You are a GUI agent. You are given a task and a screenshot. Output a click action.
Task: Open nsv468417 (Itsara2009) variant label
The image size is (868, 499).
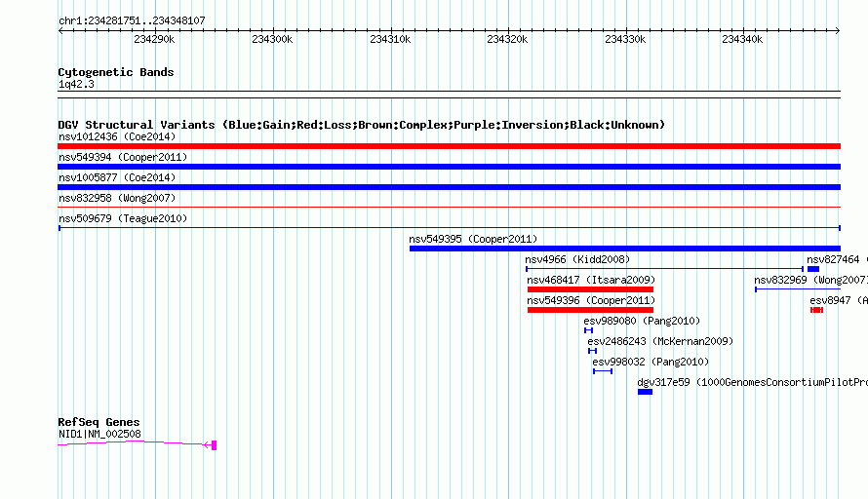tap(591, 280)
